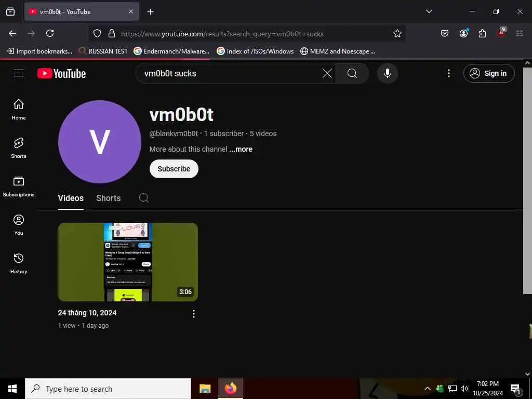This screenshot has width=532, height=399.
Task: Open You in the sidebar
Action: [x=19, y=224]
